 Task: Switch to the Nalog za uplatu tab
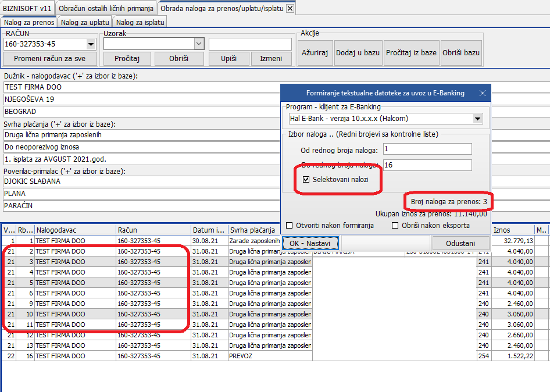click(x=84, y=22)
